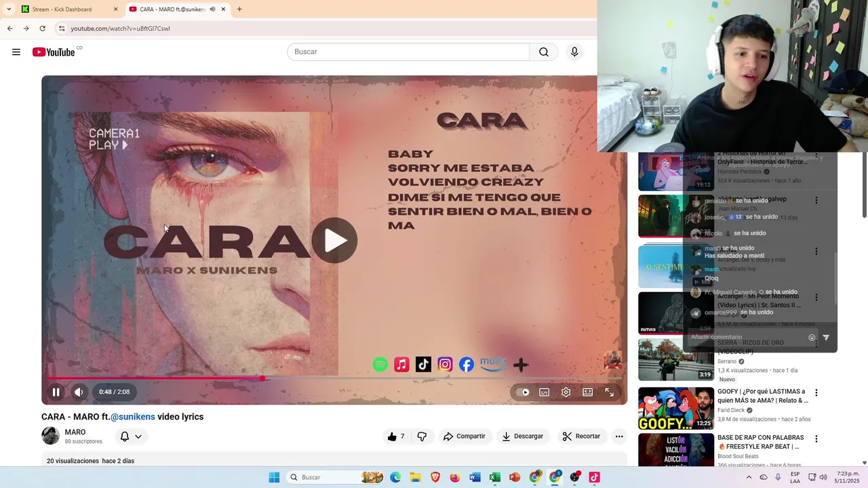Click the search magnifier button
Screen dimensions: 868x488
[x=544, y=52]
